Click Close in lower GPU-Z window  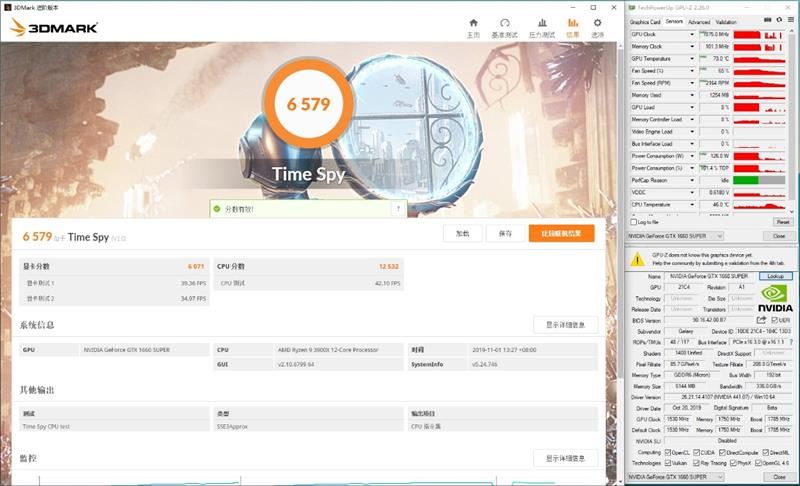[779, 477]
